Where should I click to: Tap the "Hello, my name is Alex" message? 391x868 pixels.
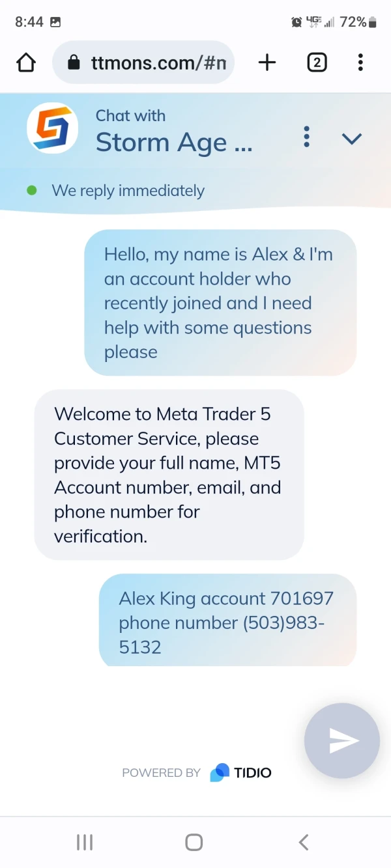(220, 303)
